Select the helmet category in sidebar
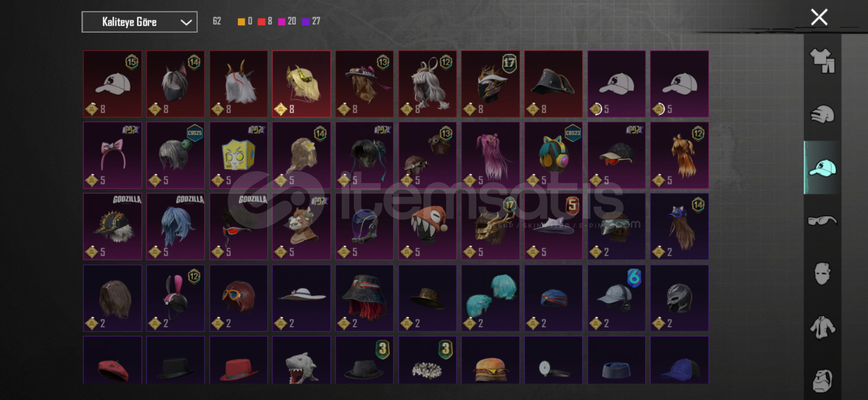Screen dimensions: 868x400 pyautogui.click(x=822, y=114)
